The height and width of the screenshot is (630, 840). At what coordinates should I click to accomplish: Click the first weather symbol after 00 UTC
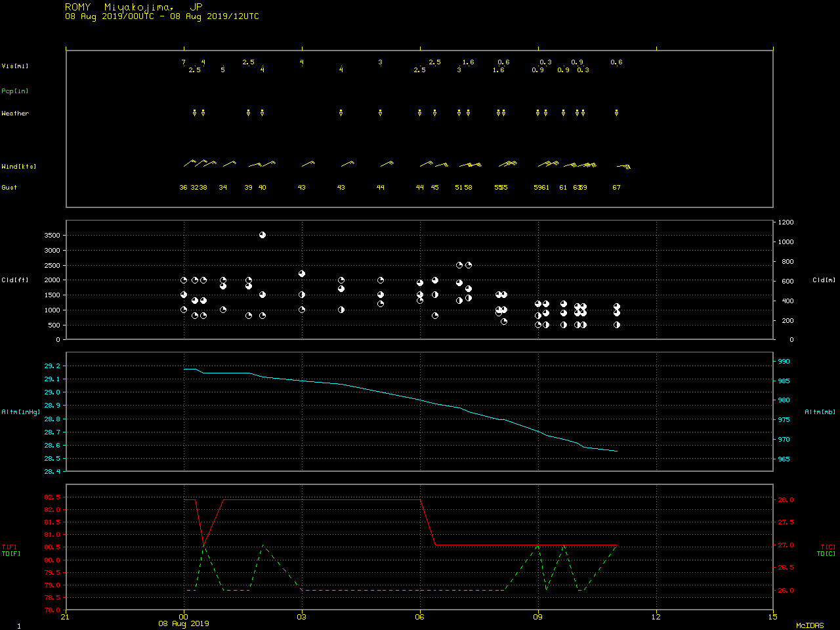coord(194,113)
